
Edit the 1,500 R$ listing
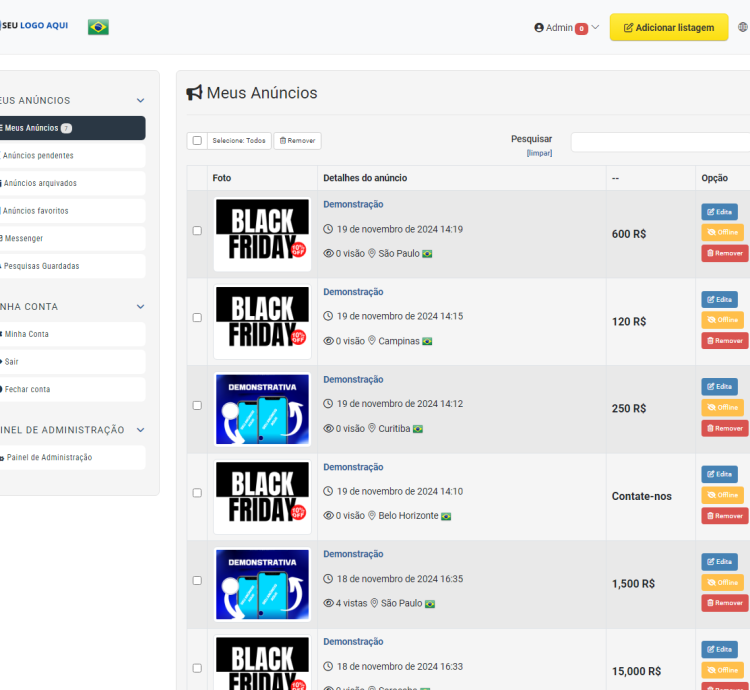718,562
